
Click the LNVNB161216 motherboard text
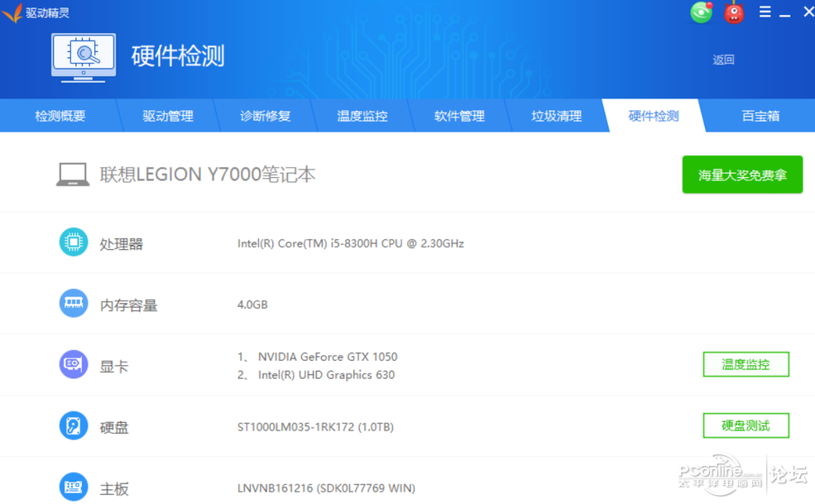[x=326, y=488]
